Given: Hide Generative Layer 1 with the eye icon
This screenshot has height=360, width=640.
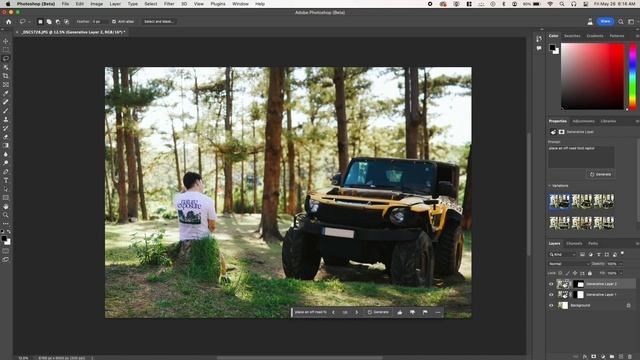Looking at the screenshot, I should pos(551,295).
